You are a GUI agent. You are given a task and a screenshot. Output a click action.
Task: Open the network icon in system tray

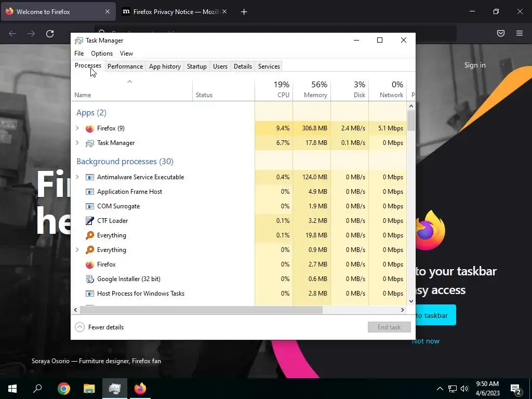[x=453, y=389]
